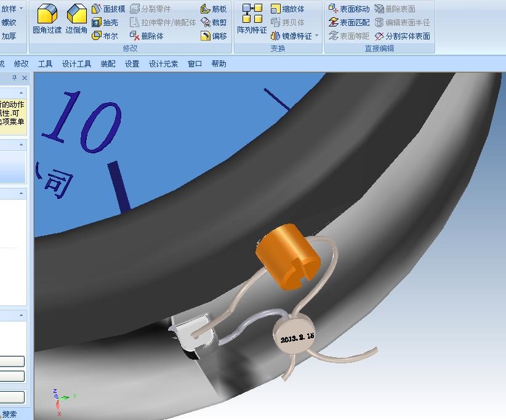
Task: Select the 表面移动 move face tool
Action: coord(349,9)
